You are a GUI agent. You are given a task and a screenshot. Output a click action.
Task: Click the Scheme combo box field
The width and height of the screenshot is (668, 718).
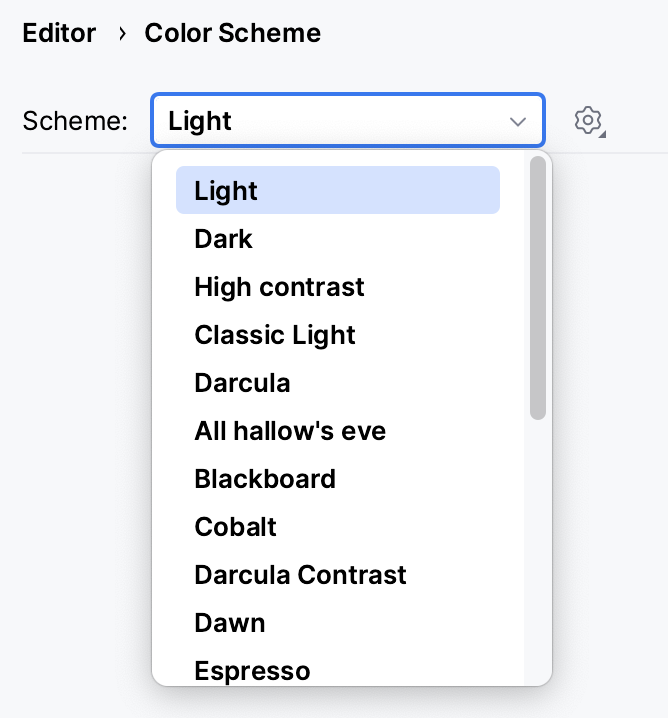click(x=330, y=122)
